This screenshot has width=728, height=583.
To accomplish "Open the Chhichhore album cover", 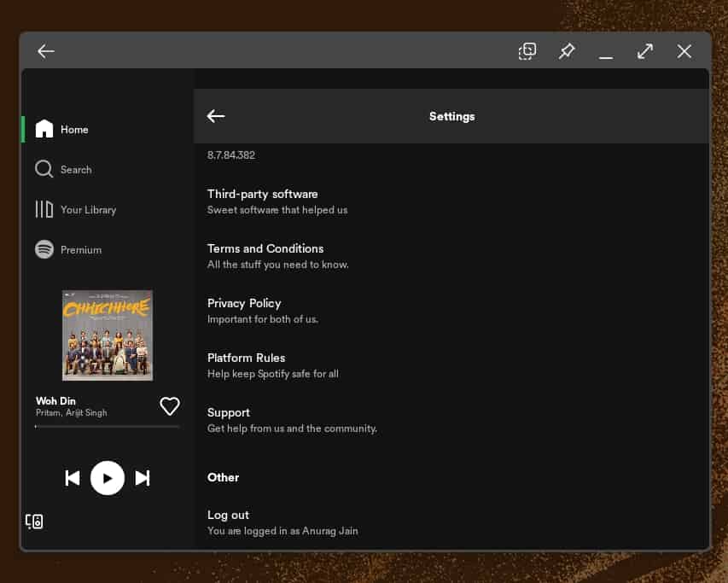I will tap(108, 335).
